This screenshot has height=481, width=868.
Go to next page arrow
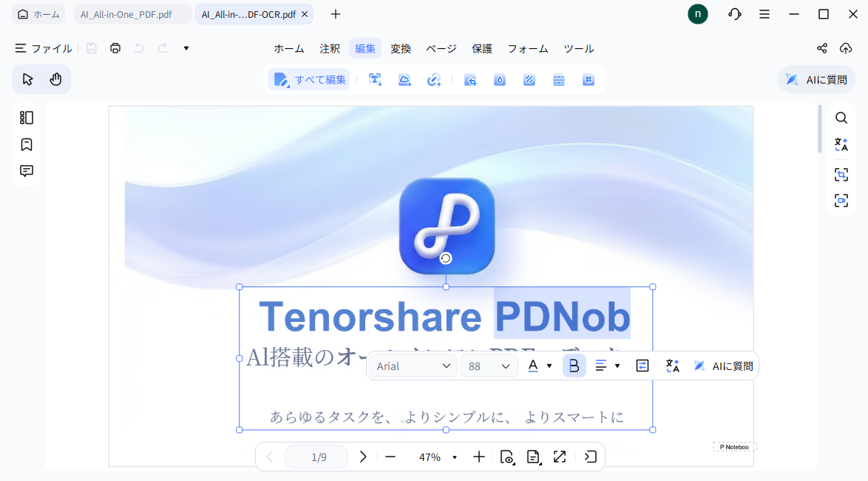(363, 457)
